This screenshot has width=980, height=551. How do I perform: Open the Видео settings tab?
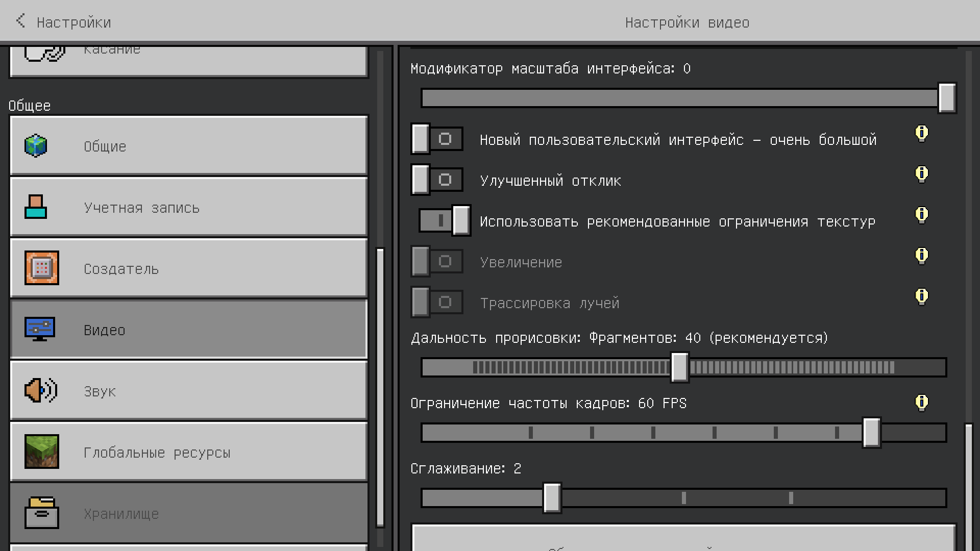coord(189,330)
